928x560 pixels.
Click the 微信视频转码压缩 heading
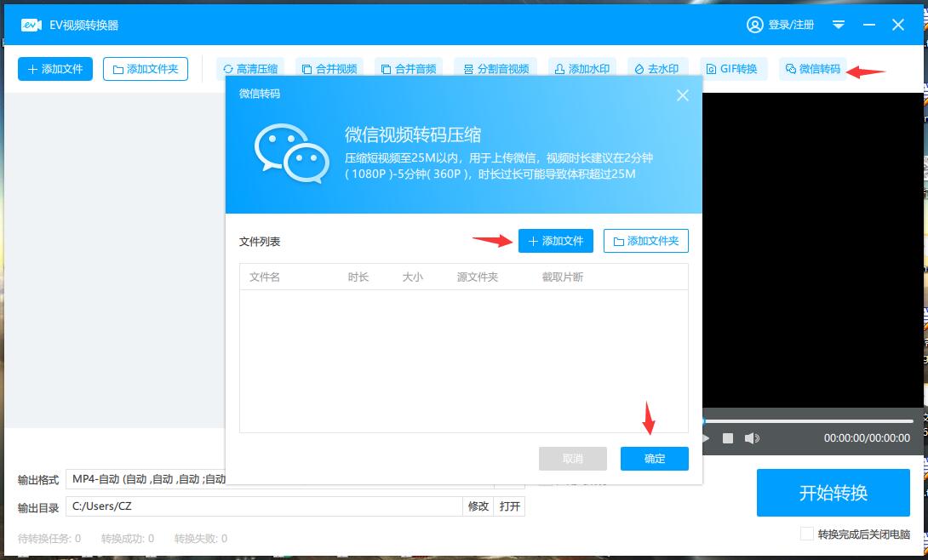(x=413, y=134)
